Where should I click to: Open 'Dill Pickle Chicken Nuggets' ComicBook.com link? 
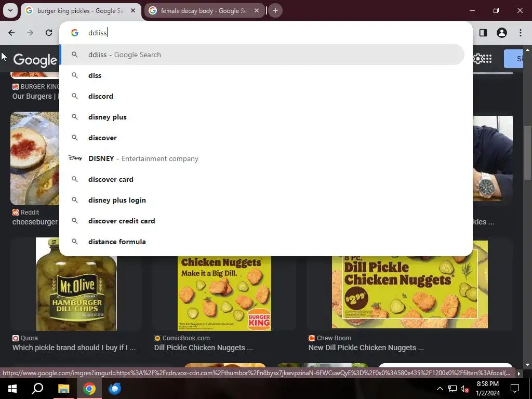point(203,348)
